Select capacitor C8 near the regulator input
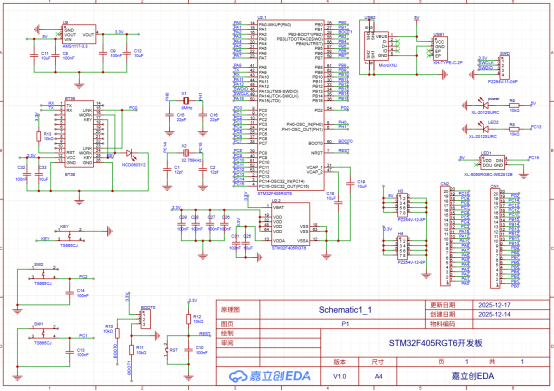Image resolution: width=554 pixels, height=391 pixels. (x=55, y=55)
